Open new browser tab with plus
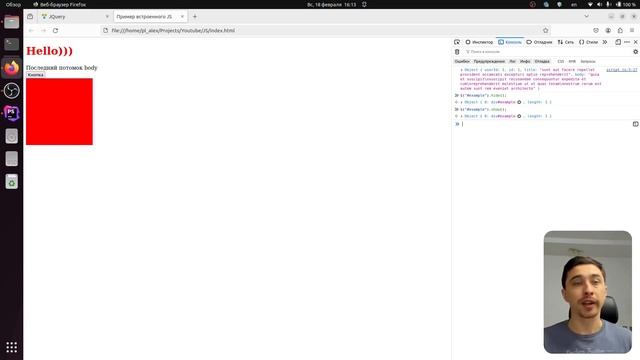The height and width of the screenshot is (360, 640). [195, 17]
